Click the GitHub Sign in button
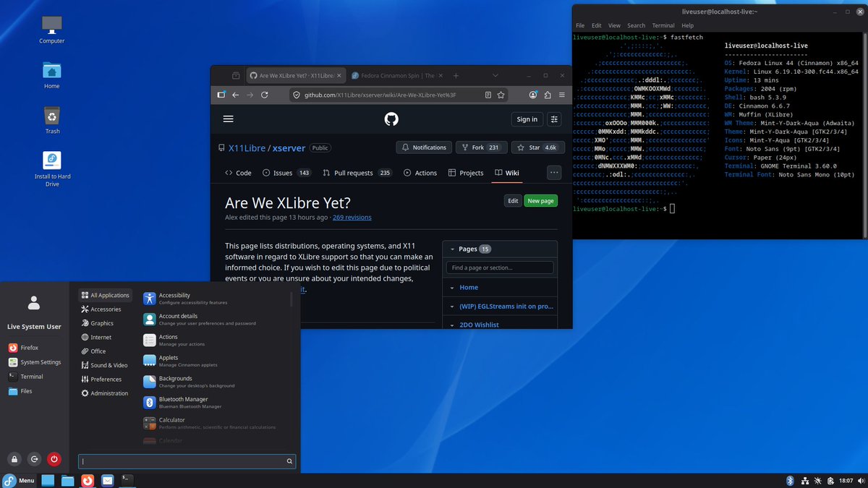This screenshot has width=868, height=488. (527, 119)
